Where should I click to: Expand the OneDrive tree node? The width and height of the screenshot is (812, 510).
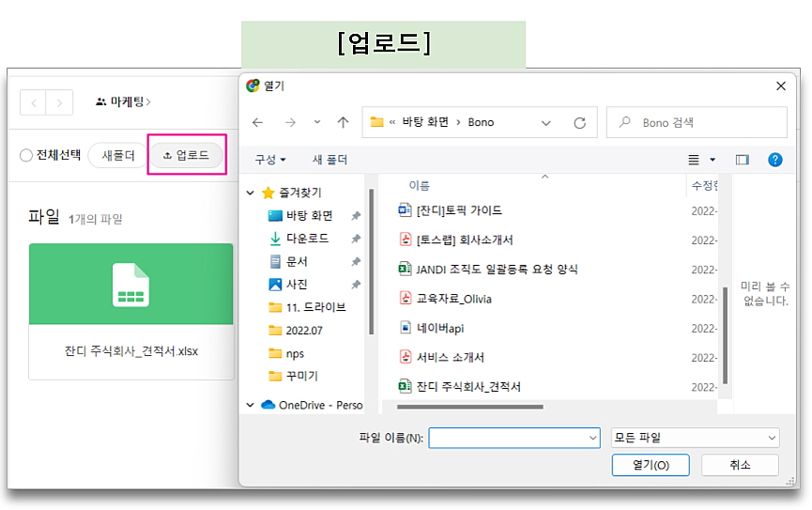pos(251,405)
